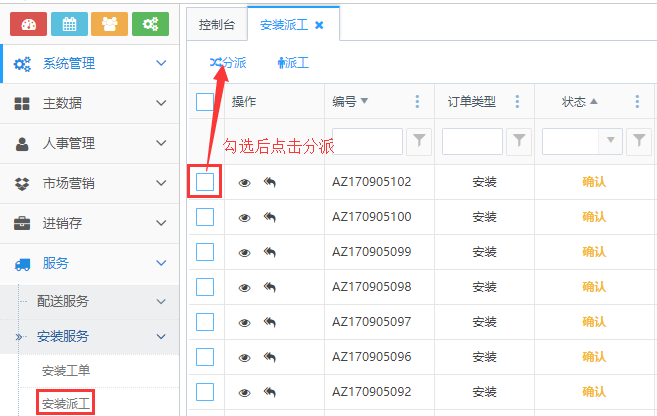Click the red dashboard gauge icon button
Viewport: 657px width, 416px height.
pos(28,24)
